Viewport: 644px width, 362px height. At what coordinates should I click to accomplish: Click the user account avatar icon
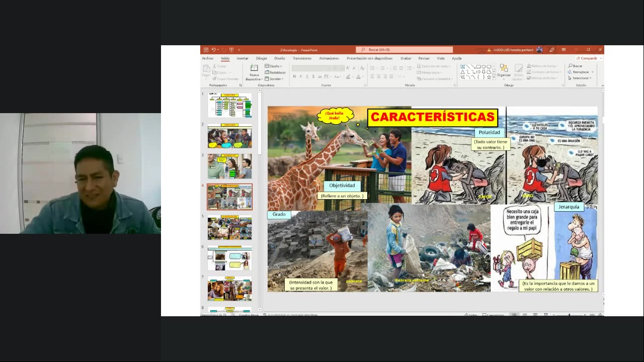[540, 50]
